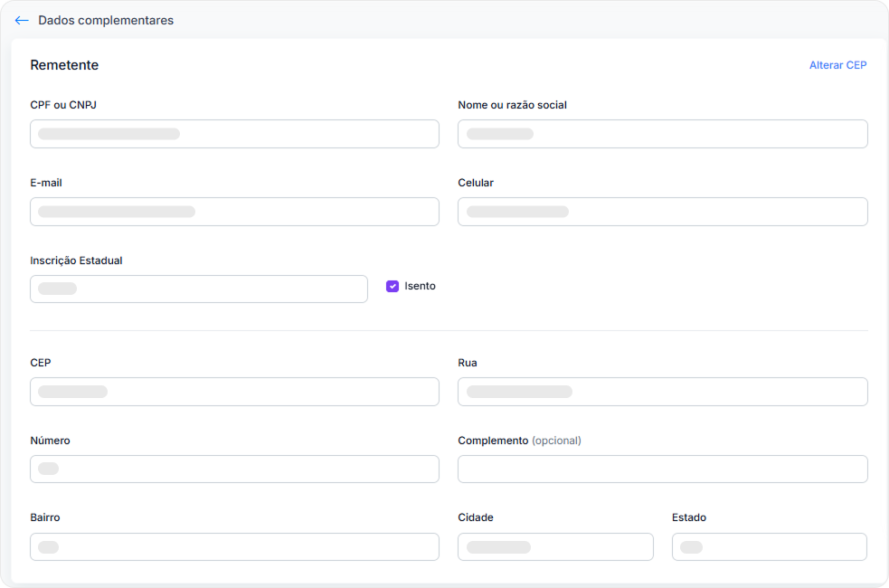889x588 pixels.
Task: Click the 'Complemento (opcional)' label text
Action: 519,441
